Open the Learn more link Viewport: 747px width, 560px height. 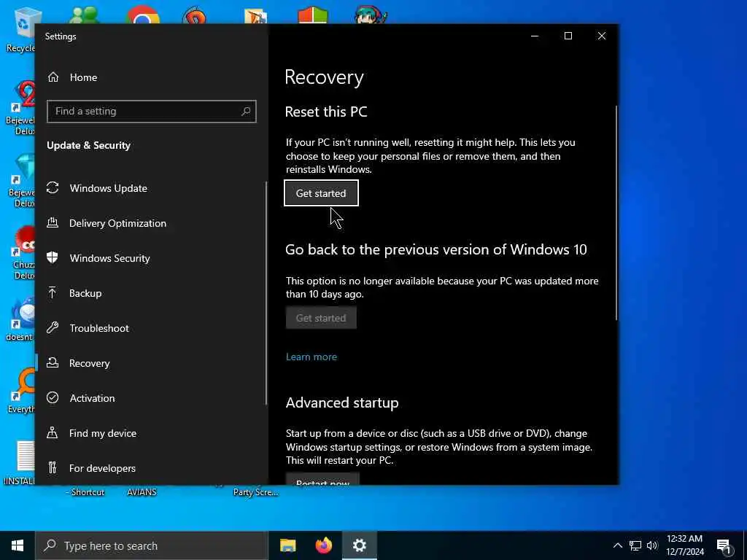[x=311, y=357]
